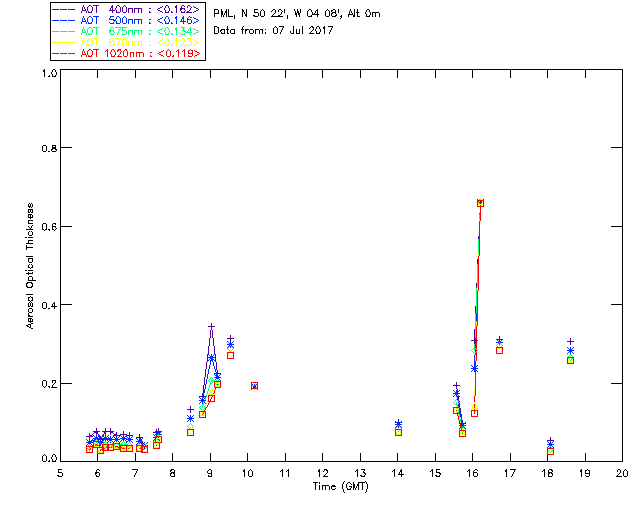Click the 0.6 y-axis tick label

pos(49,227)
